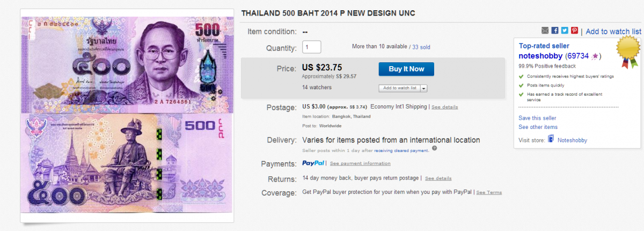This screenshot has height=231, width=644.
Task: Click Save this seller link
Action: click(x=537, y=118)
